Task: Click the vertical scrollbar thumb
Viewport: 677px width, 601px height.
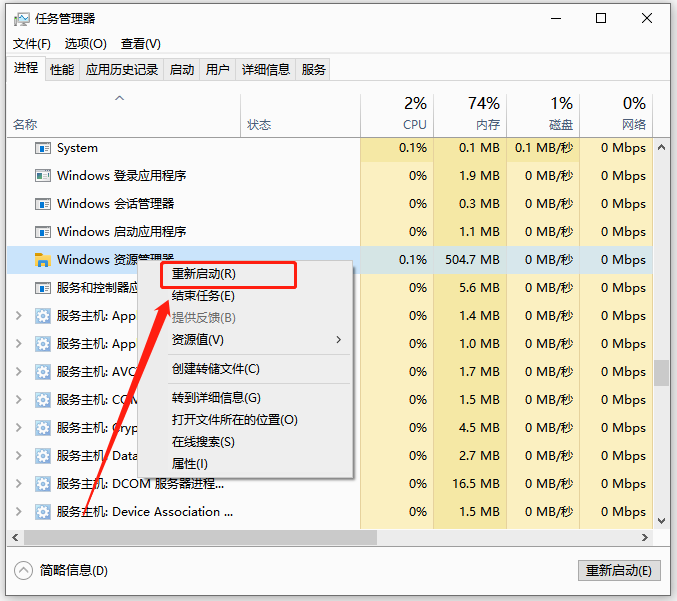Action: point(661,373)
